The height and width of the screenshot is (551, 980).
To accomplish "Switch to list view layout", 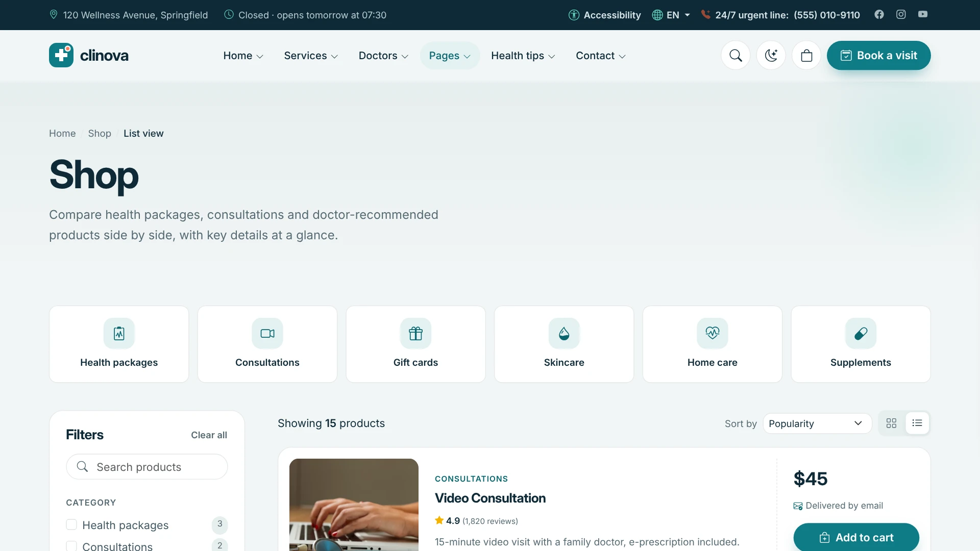I will 917,423.
